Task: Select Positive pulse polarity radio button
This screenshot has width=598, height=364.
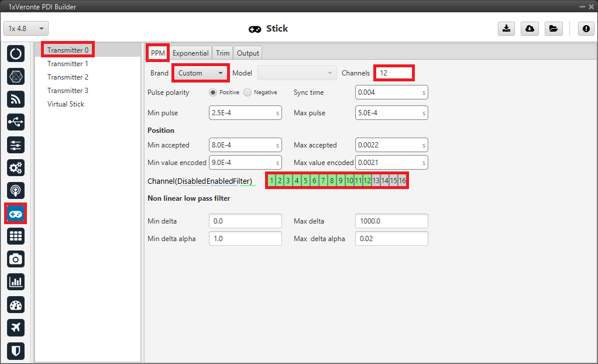Action: coord(213,92)
